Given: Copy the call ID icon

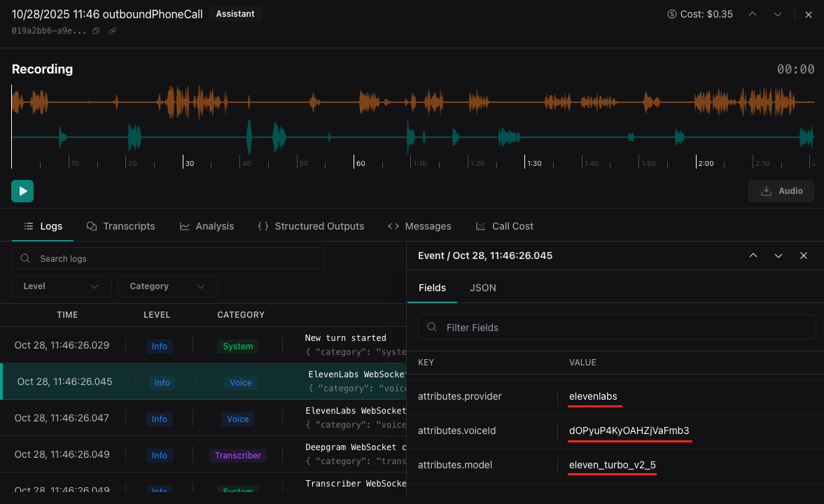Looking at the screenshot, I should (96, 31).
